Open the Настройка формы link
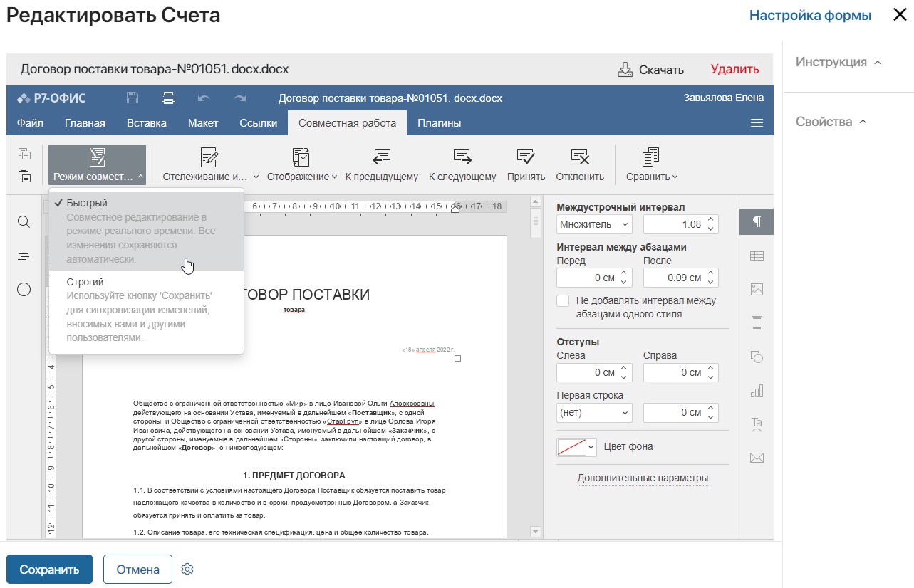Screen dimensions: 914x588 click(x=810, y=15)
